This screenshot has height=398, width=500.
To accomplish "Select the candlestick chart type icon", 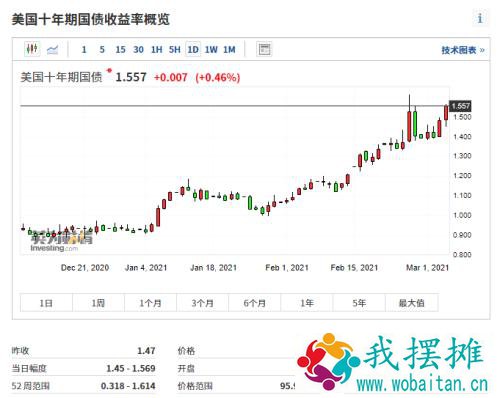I will tap(32, 49).
